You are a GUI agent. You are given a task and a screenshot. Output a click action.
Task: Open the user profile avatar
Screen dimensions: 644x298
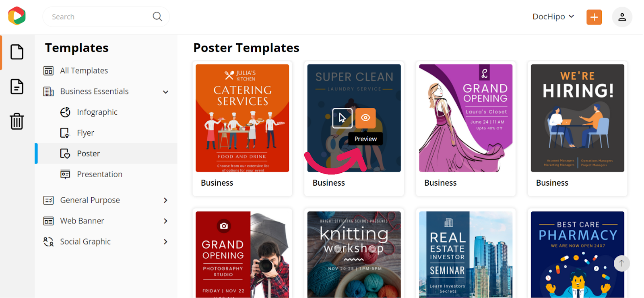pyautogui.click(x=622, y=17)
